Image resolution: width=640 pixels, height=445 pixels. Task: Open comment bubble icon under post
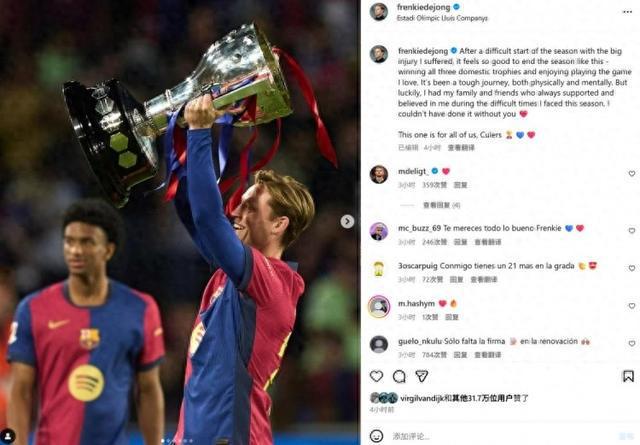(399, 376)
